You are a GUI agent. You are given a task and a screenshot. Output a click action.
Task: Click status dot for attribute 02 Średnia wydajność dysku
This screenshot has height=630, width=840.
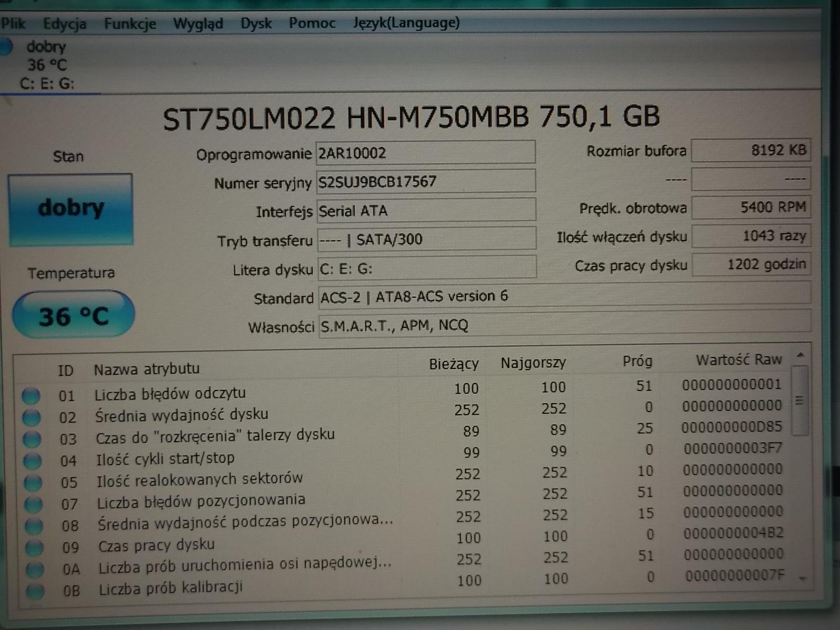(31, 417)
